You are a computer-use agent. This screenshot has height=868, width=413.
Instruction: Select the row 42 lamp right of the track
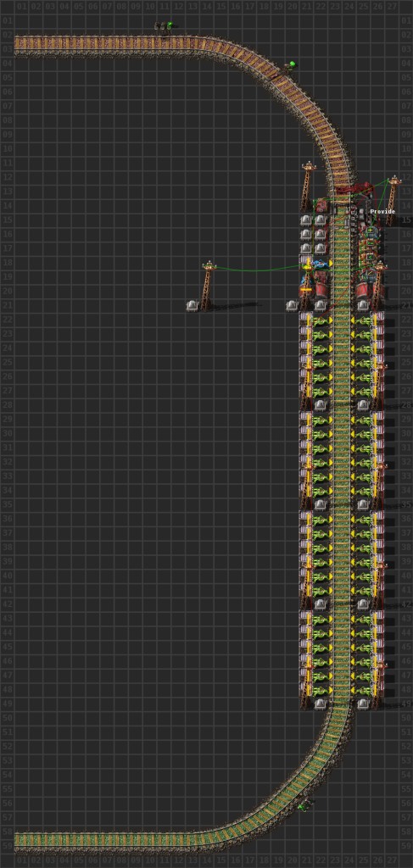363,604
